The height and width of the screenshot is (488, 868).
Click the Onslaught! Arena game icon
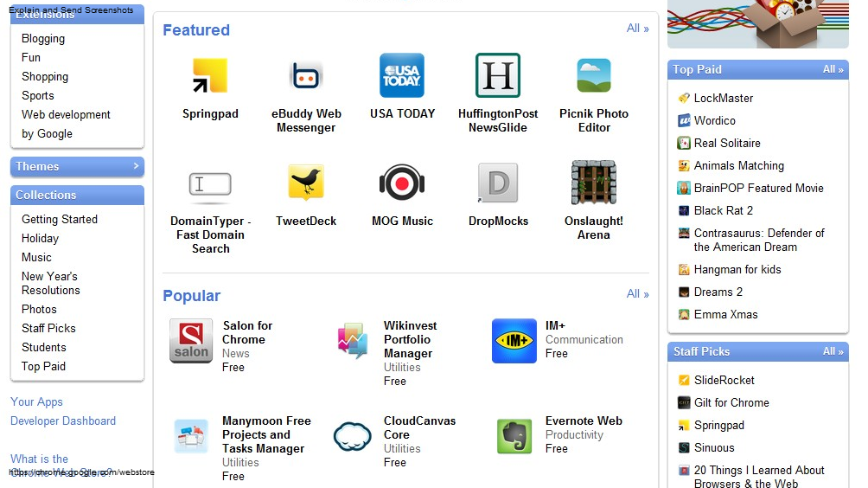[x=593, y=183]
